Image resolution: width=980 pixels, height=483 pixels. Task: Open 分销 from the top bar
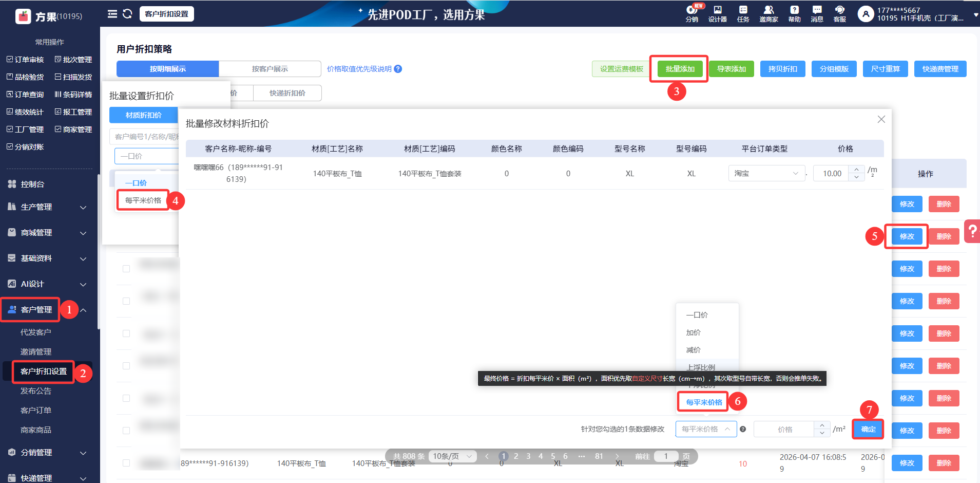(692, 14)
